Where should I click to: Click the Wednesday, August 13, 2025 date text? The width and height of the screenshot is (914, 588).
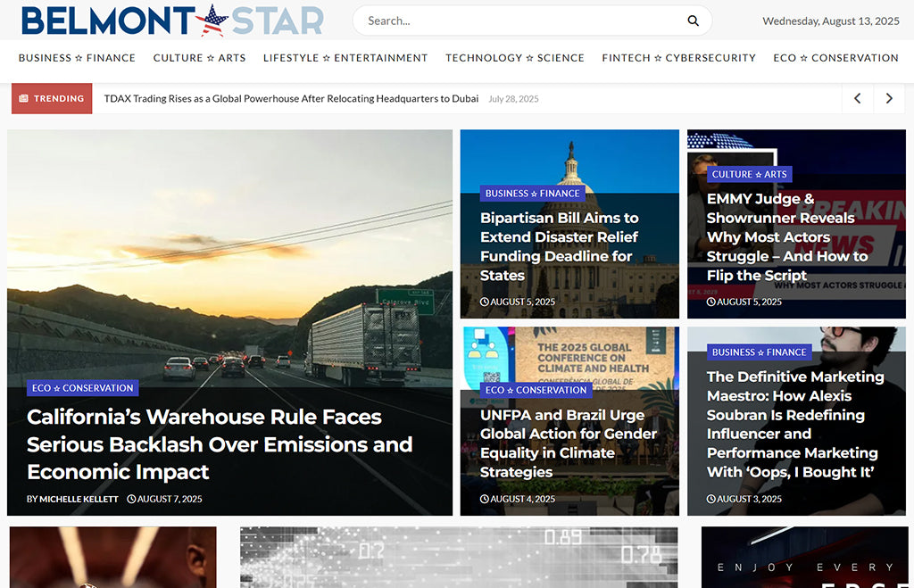tap(831, 21)
